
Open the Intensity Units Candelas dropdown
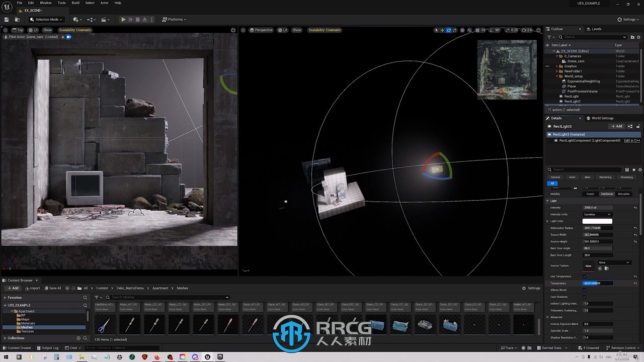coord(597,215)
